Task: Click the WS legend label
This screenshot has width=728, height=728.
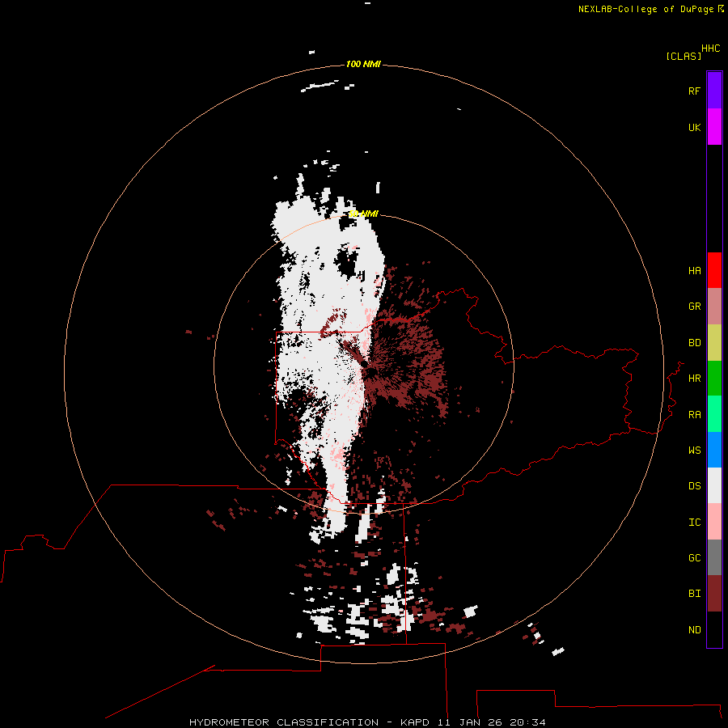Action: pyautogui.click(x=695, y=451)
